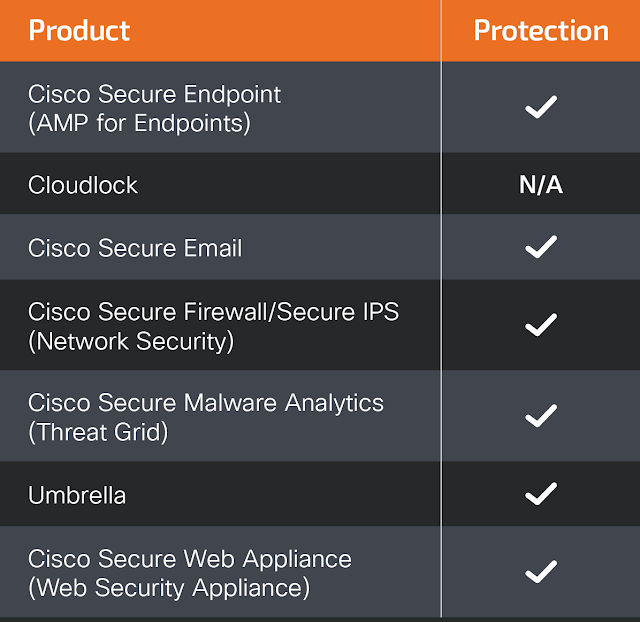
Task: Select Cisco Secure Firewall/Secure IPS text
Action: click(213, 312)
